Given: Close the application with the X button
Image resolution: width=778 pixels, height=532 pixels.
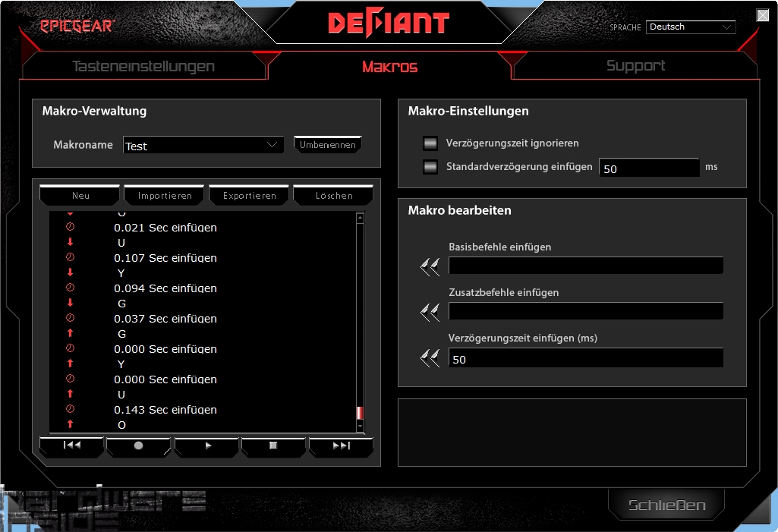Looking at the screenshot, I should (763, 15).
